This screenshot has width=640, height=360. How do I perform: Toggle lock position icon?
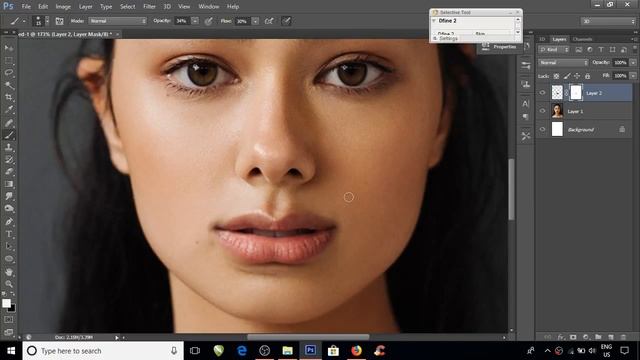pyautogui.click(x=577, y=76)
